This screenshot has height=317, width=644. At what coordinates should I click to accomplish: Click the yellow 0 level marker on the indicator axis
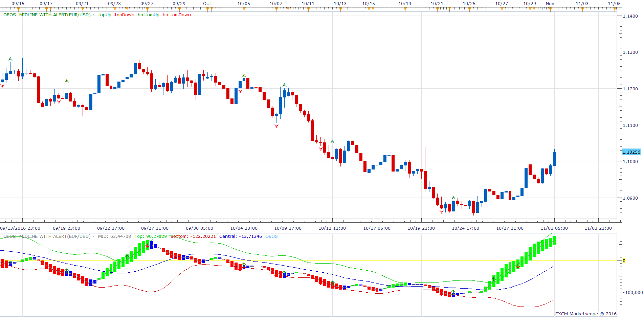pyautogui.click(x=624, y=261)
